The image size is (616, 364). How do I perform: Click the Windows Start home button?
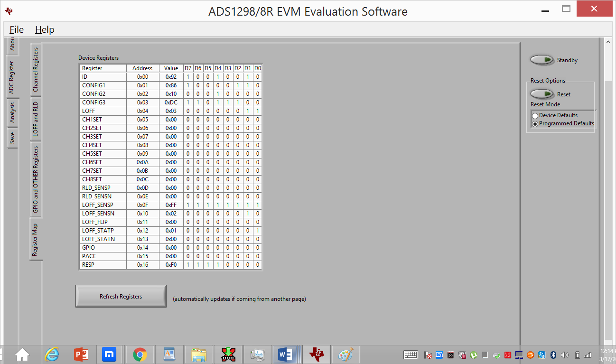pyautogui.click(x=22, y=354)
